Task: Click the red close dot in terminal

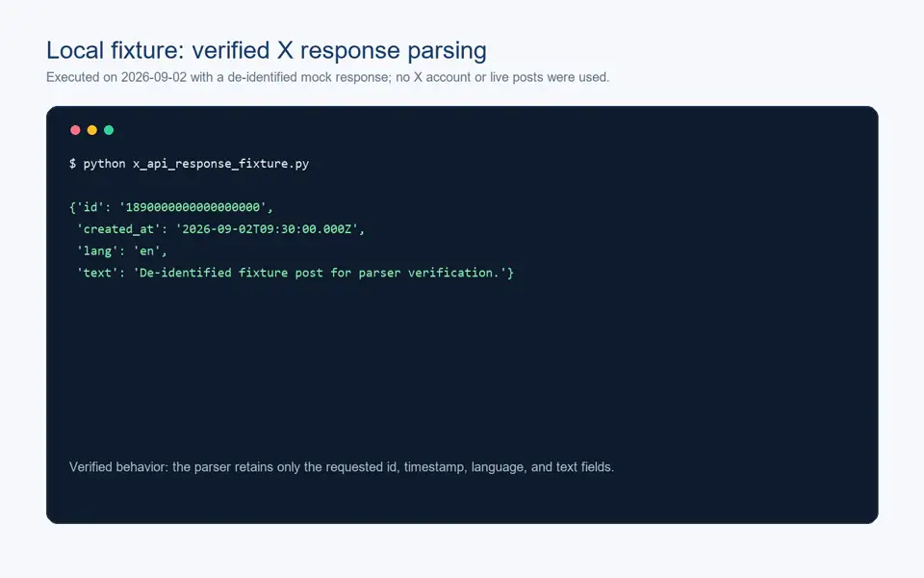Action: click(x=75, y=130)
